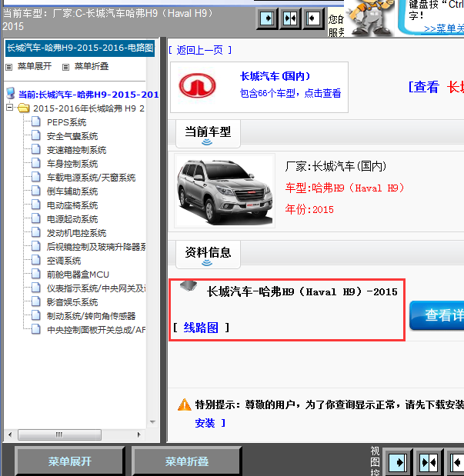Viewport: 464px width, 476px height.
Task: Collapse the 2015-2016年长城哈弗 H9 tree folder
Action: tap(10, 108)
